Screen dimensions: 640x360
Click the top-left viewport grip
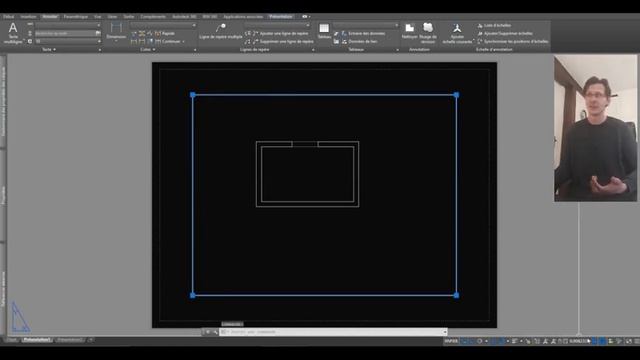tap(193, 95)
